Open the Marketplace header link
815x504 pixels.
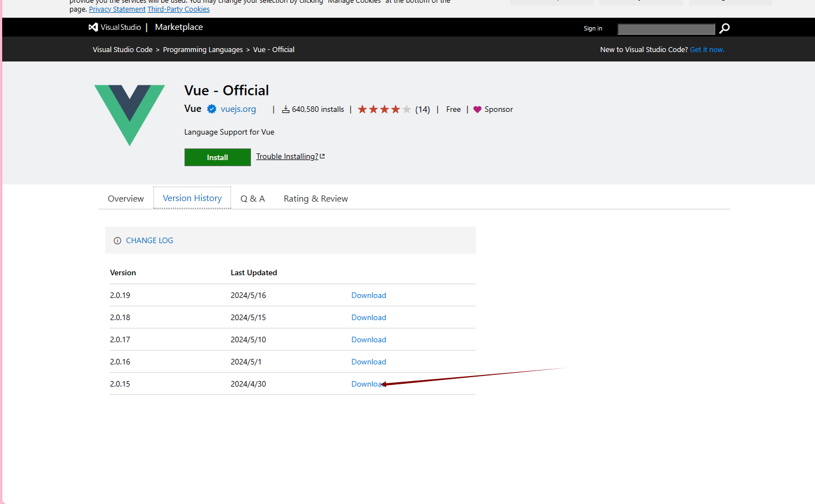(179, 27)
